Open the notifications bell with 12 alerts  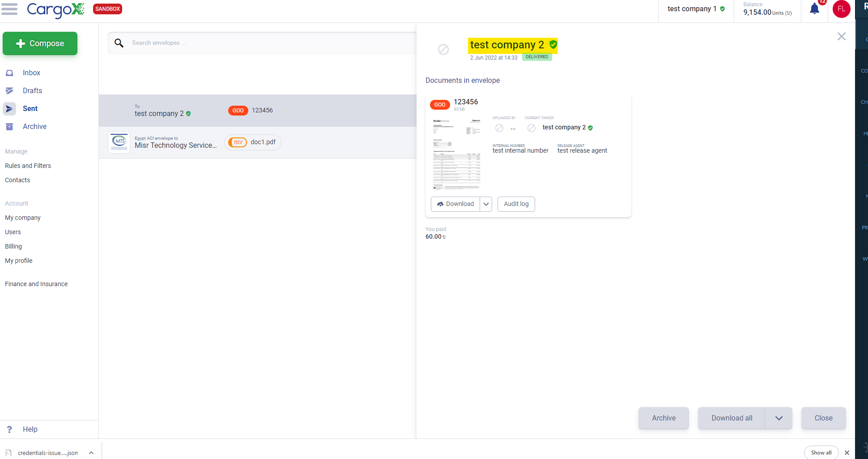click(x=814, y=9)
